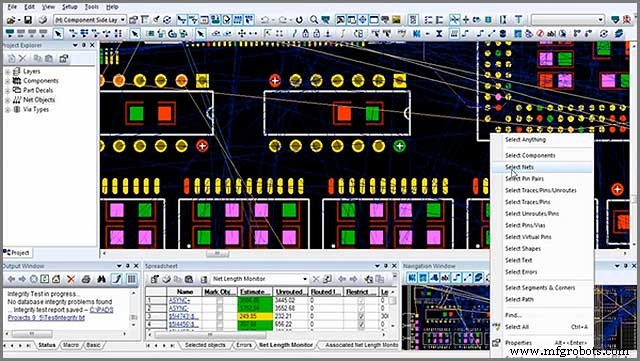Screen dimensions: 640x361
Task: Click the home icon in Output Window toolbar
Action: pos(56,279)
